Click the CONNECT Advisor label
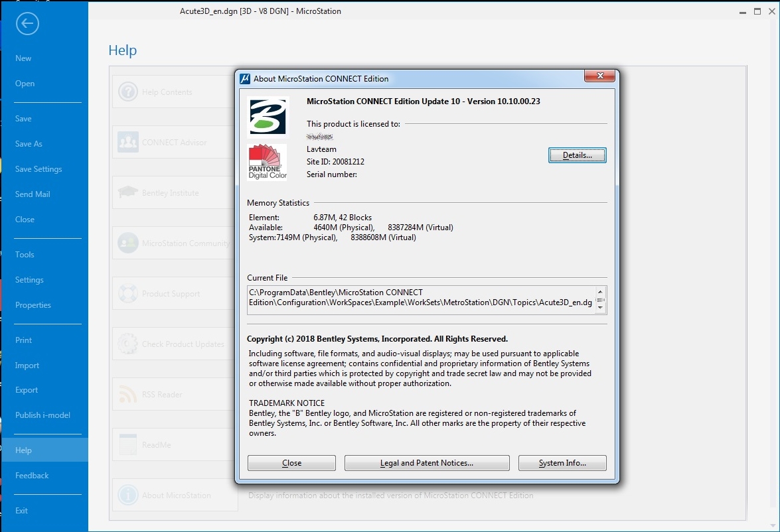780x532 pixels. (x=174, y=142)
